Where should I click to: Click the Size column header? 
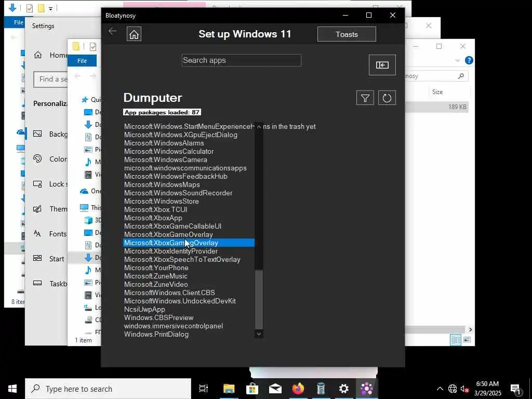click(x=437, y=92)
